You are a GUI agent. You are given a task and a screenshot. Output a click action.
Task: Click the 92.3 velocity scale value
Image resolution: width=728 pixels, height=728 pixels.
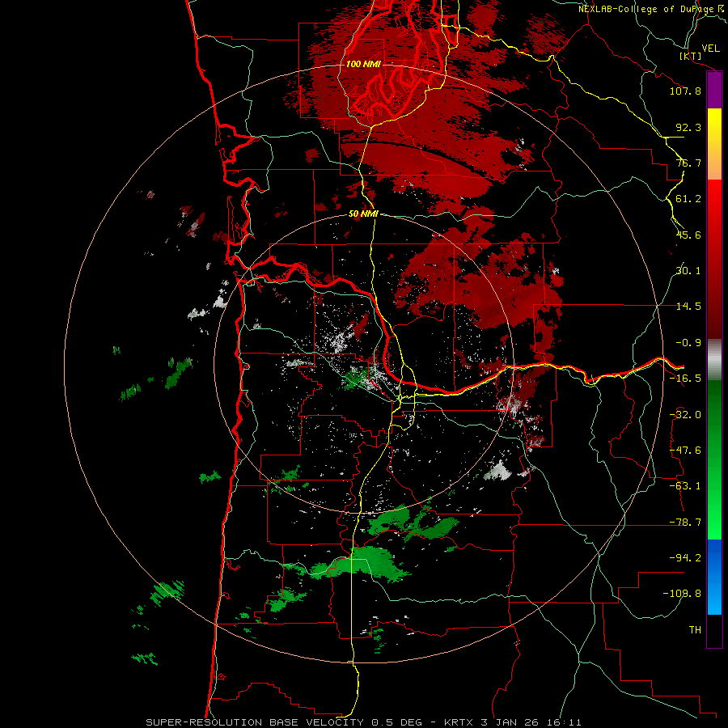coord(688,127)
